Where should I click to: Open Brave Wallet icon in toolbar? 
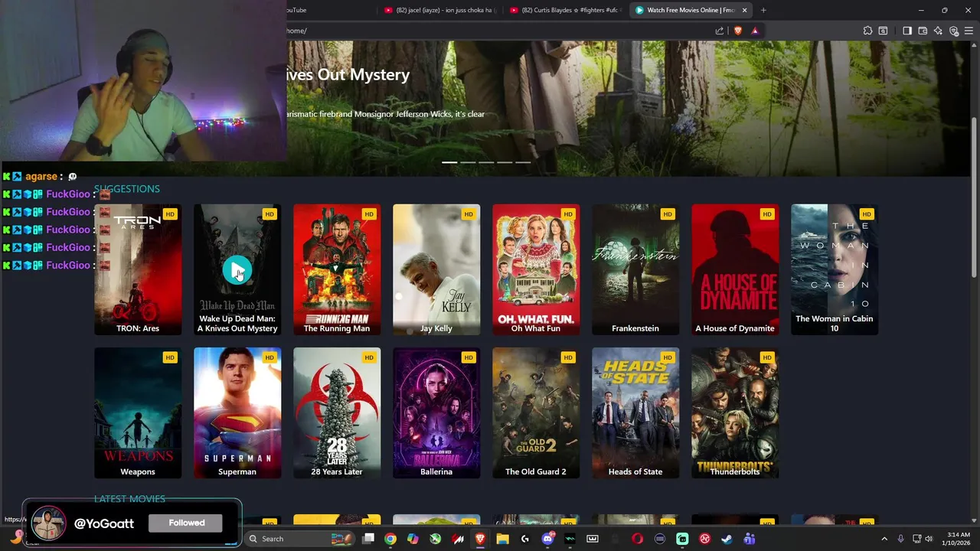tap(923, 31)
